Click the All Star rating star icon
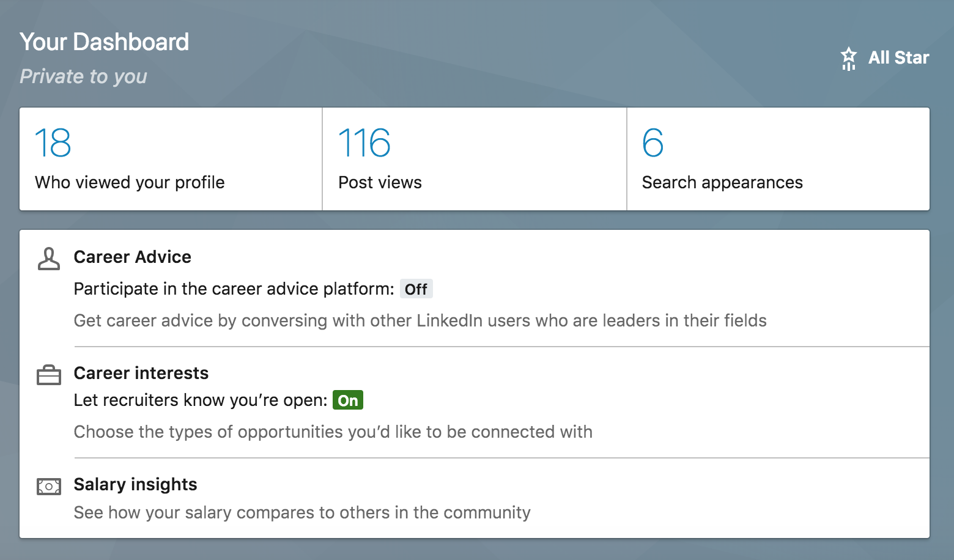 pyautogui.click(x=848, y=58)
